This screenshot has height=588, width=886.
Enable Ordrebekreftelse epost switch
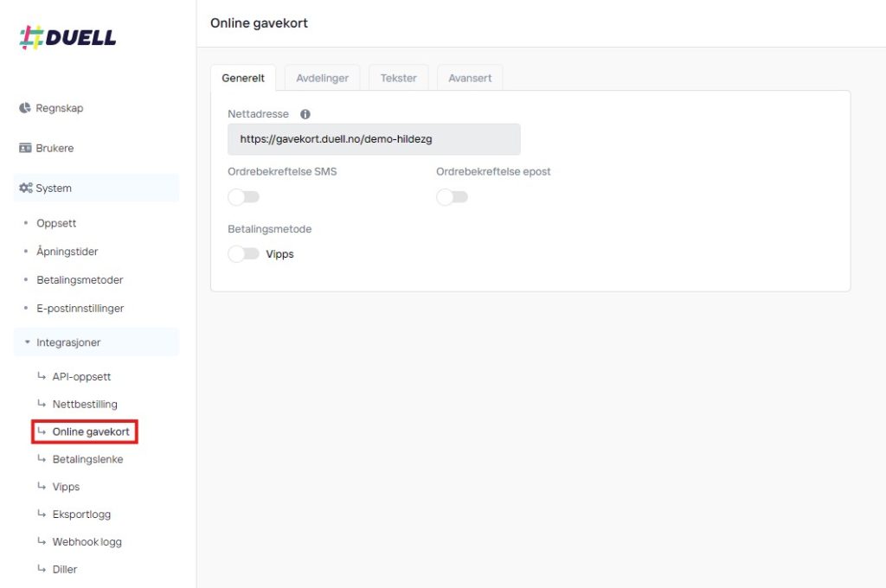[452, 197]
